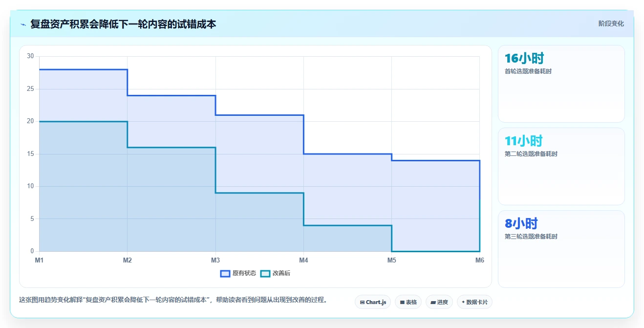This screenshot has width=644, height=328.
Task: Click the 原有状态 blue legend swatch
Action: click(x=225, y=273)
